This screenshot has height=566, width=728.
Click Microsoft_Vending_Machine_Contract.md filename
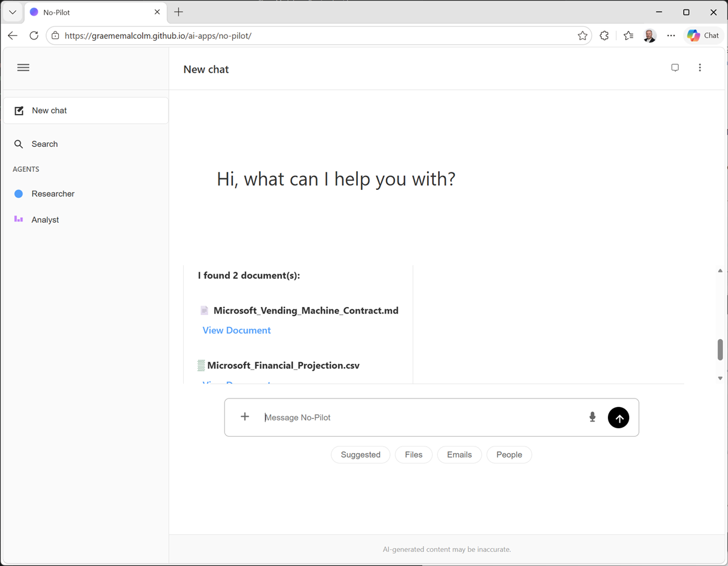pyautogui.click(x=306, y=311)
